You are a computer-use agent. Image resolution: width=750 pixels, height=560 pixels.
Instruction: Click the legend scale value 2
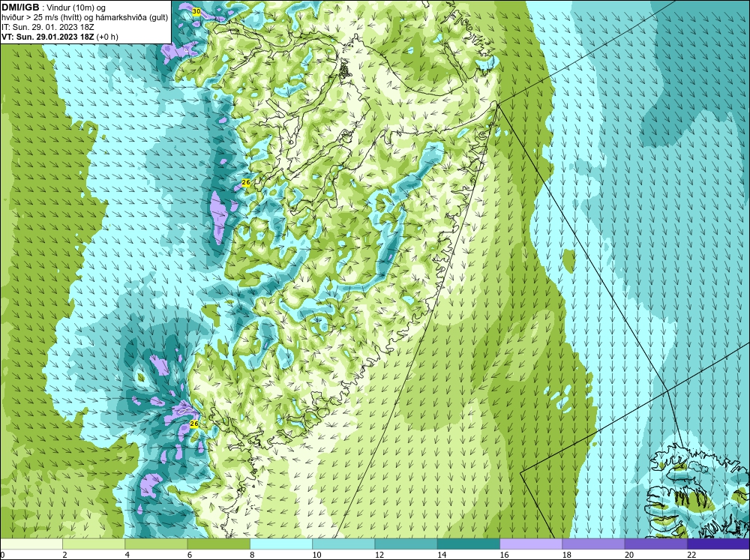click(64, 555)
